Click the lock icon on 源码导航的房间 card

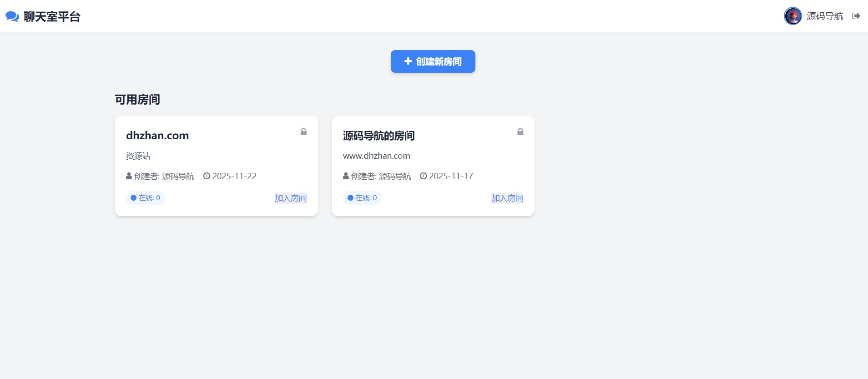pyautogui.click(x=520, y=132)
